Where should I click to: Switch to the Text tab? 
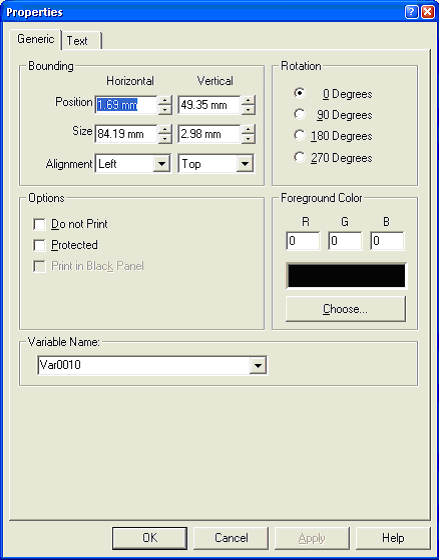coord(81,41)
